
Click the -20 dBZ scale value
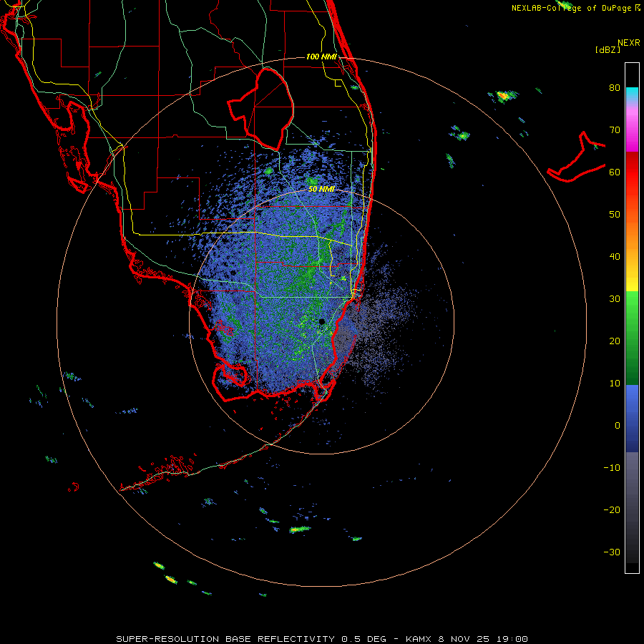click(612, 509)
